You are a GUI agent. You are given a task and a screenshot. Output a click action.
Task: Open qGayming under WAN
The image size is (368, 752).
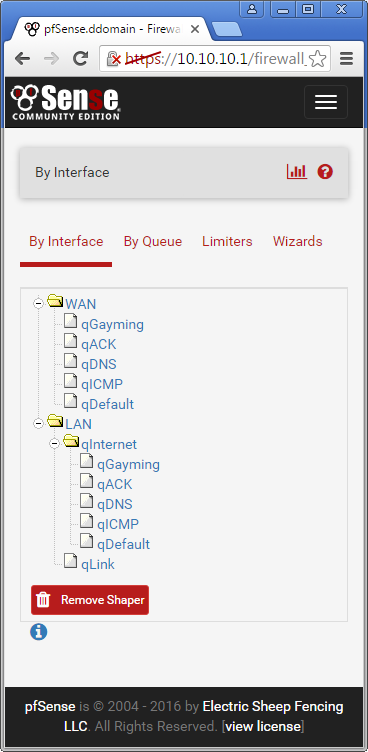tap(113, 325)
